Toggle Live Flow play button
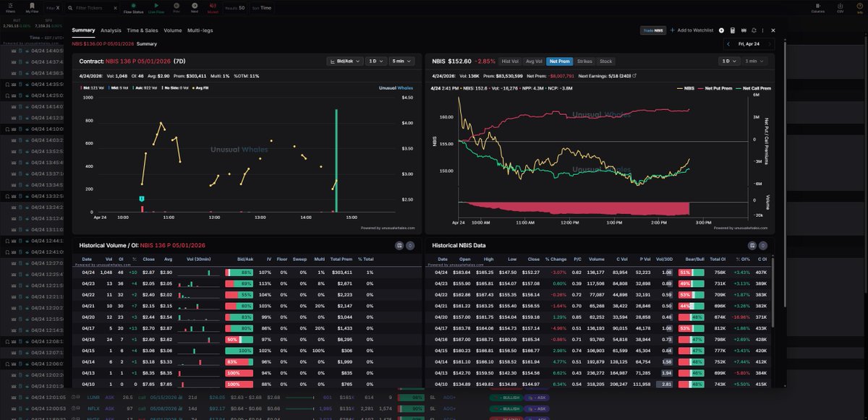The width and height of the screenshot is (868, 420). pos(156,8)
